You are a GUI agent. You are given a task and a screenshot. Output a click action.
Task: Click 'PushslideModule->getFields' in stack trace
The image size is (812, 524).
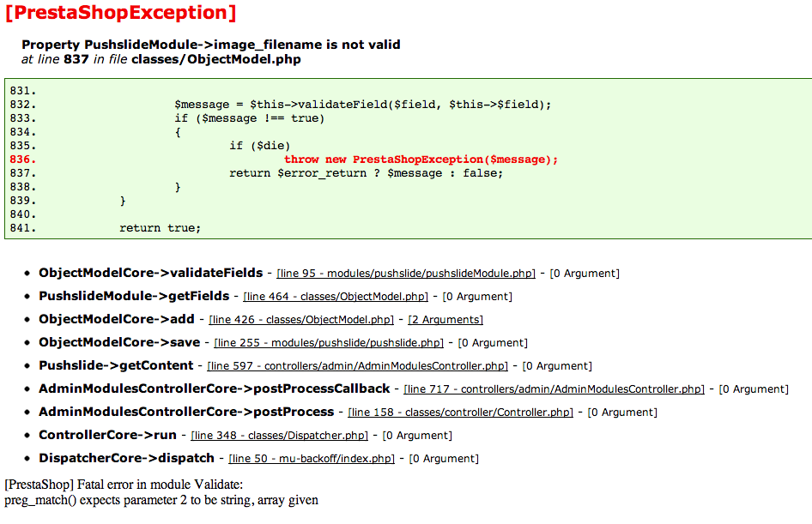coord(134,296)
